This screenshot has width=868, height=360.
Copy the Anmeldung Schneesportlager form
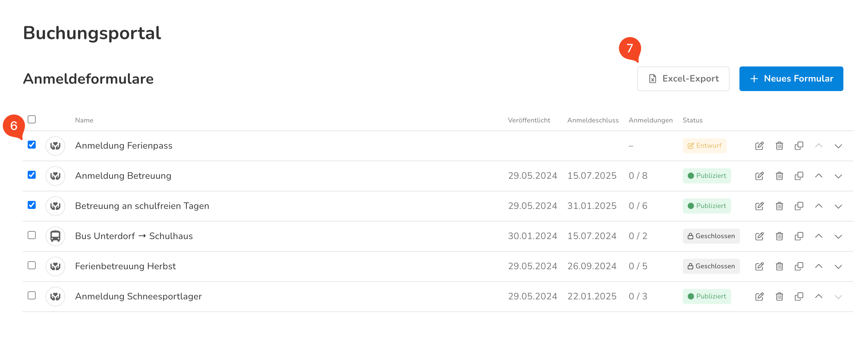pyautogui.click(x=798, y=297)
